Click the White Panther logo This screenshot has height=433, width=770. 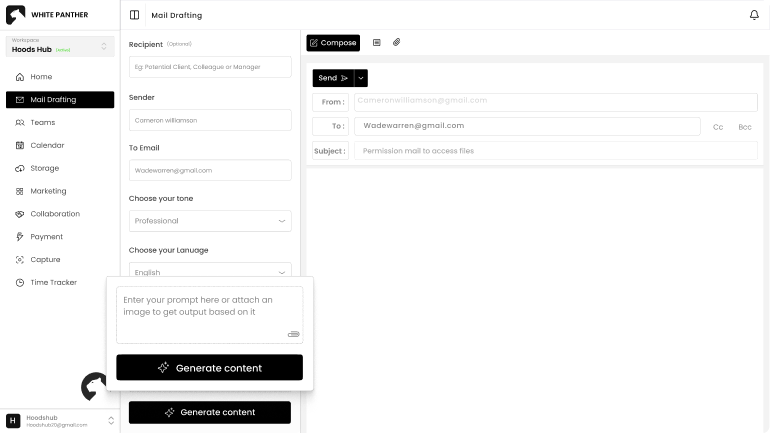coord(15,16)
